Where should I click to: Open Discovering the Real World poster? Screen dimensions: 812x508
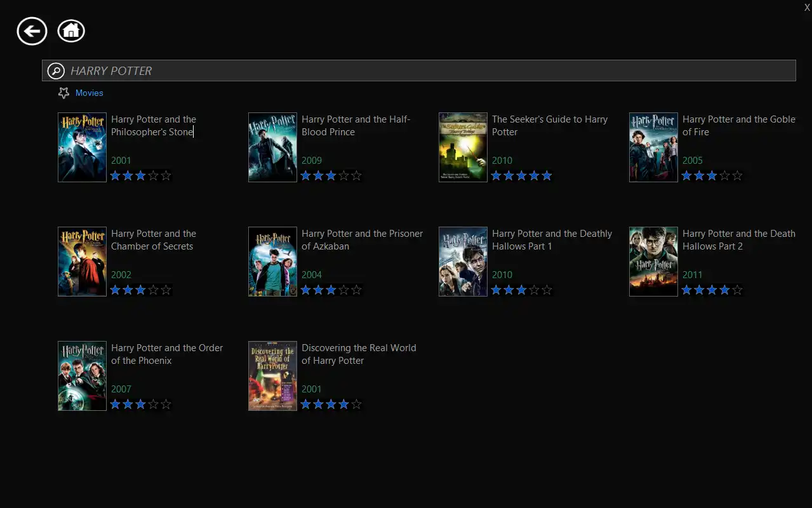coord(272,376)
